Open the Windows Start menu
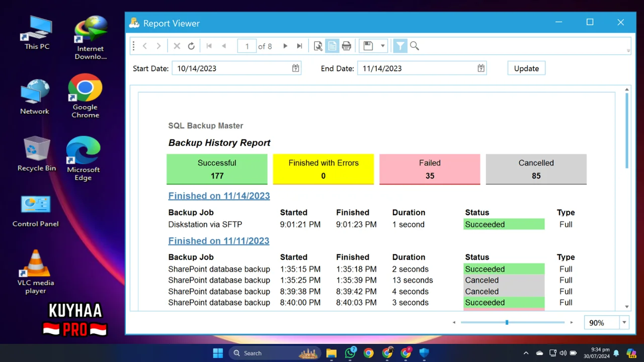The height and width of the screenshot is (362, 644). pos(218,353)
